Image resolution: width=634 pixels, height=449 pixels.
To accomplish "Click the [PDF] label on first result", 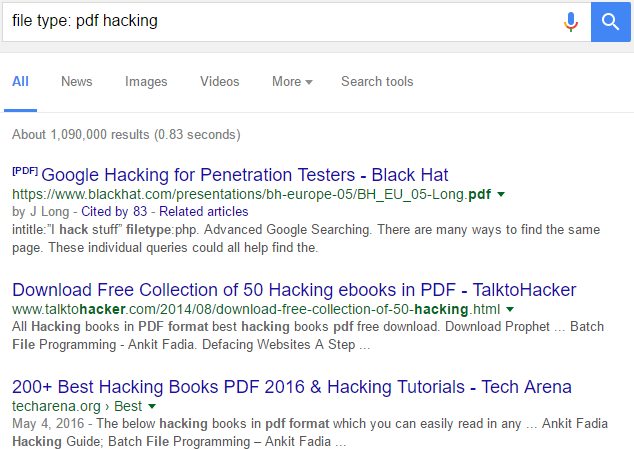I will (24, 171).
